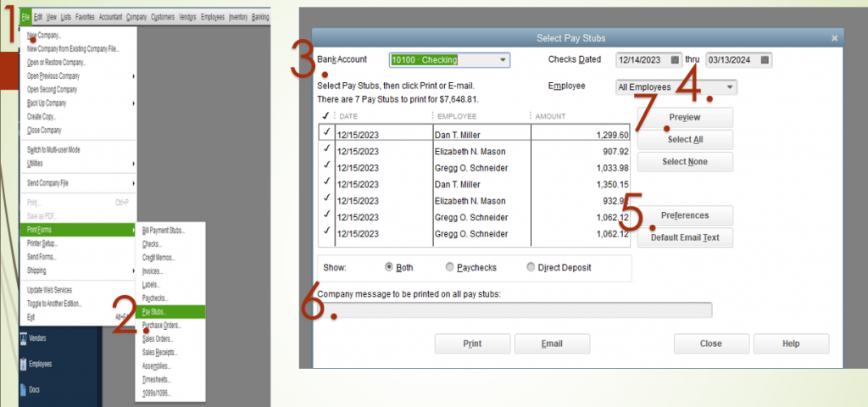Uncheck the Dan T. Miller 1,350.15 pay stub

[x=326, y=181]
